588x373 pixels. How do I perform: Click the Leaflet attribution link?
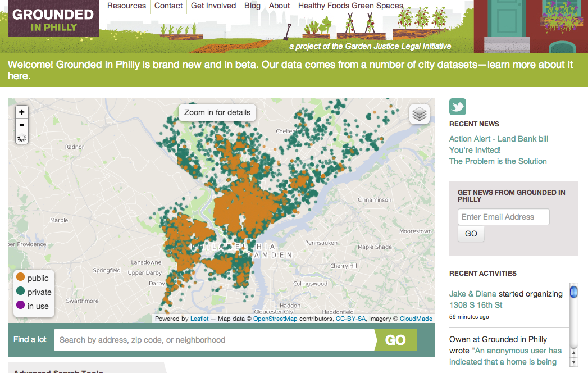(199, 319)
